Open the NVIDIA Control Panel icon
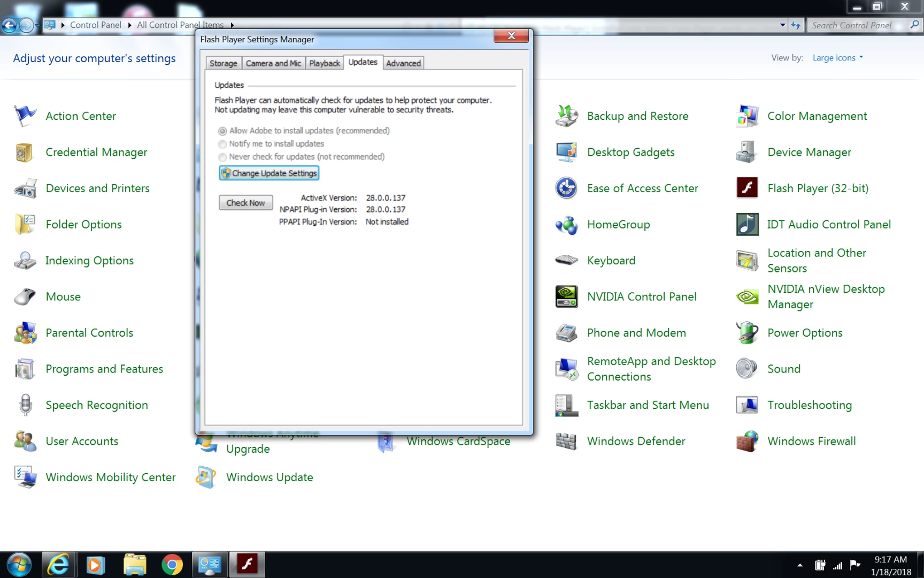The height and width of the screenshot is (578, 924). (x=567, y=296)
